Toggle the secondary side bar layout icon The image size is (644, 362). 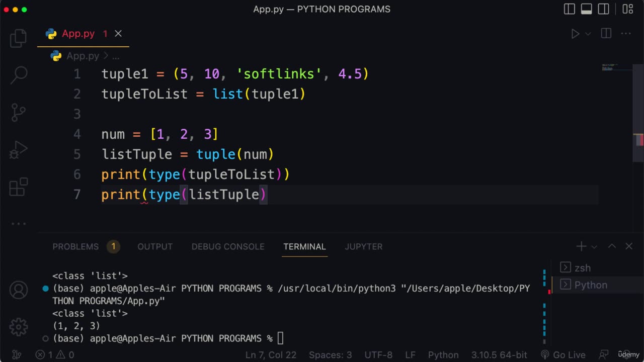tap(604, 9)
